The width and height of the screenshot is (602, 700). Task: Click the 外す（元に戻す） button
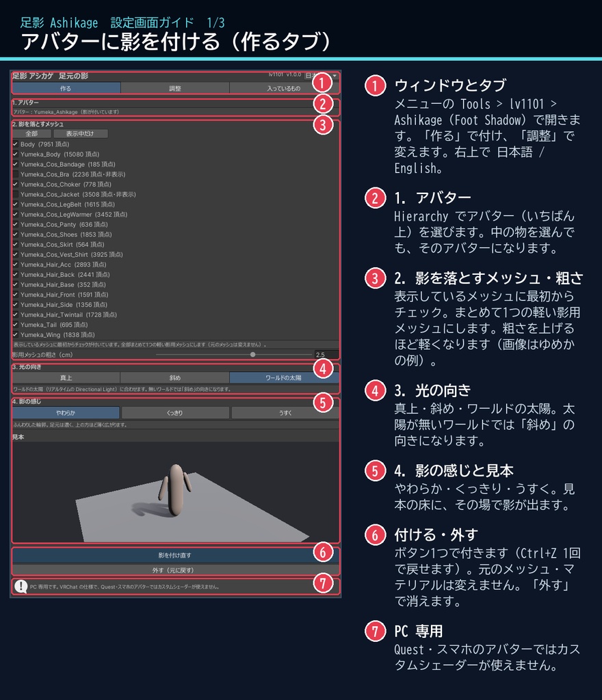(175, 570)
